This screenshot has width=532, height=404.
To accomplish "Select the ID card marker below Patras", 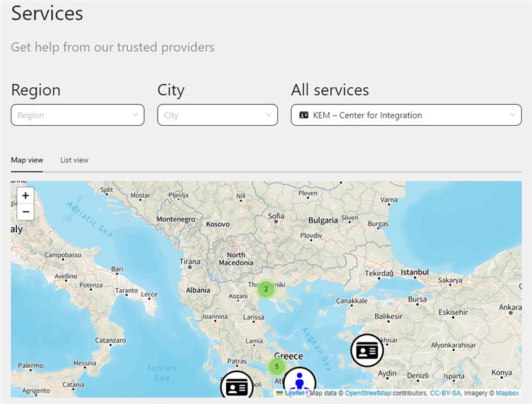I will [x=237, y=386].
